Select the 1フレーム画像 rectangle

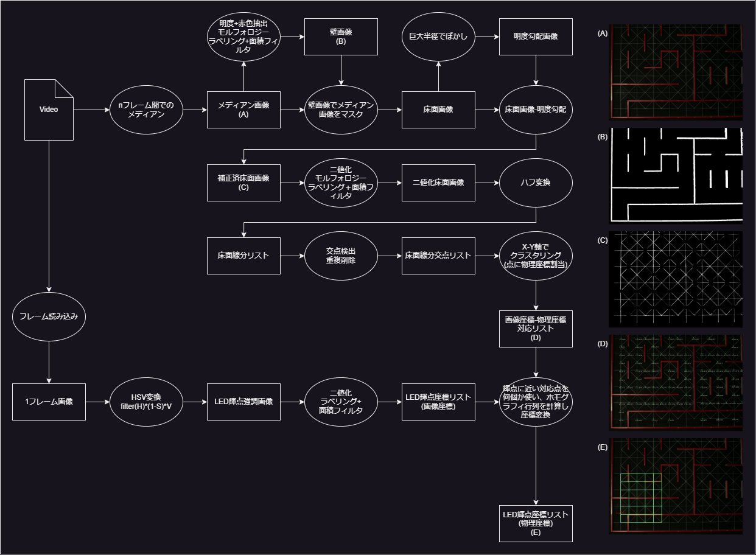coord(49,402)
